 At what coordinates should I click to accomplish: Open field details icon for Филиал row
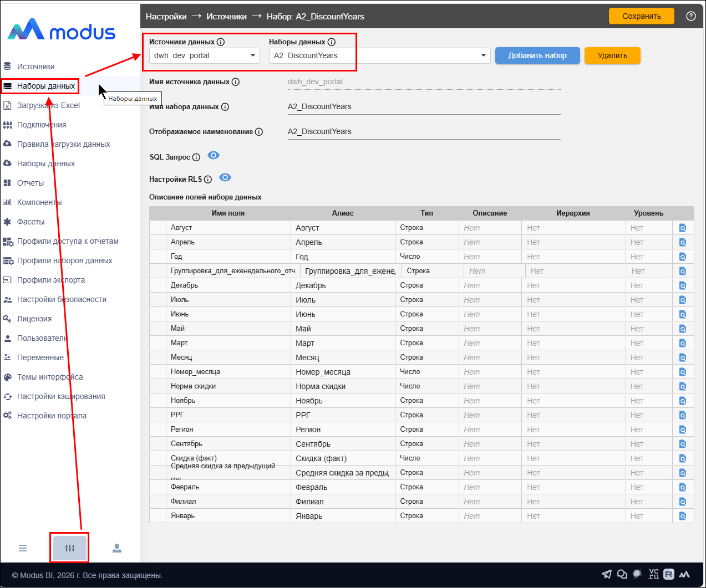tap(683, 502)
